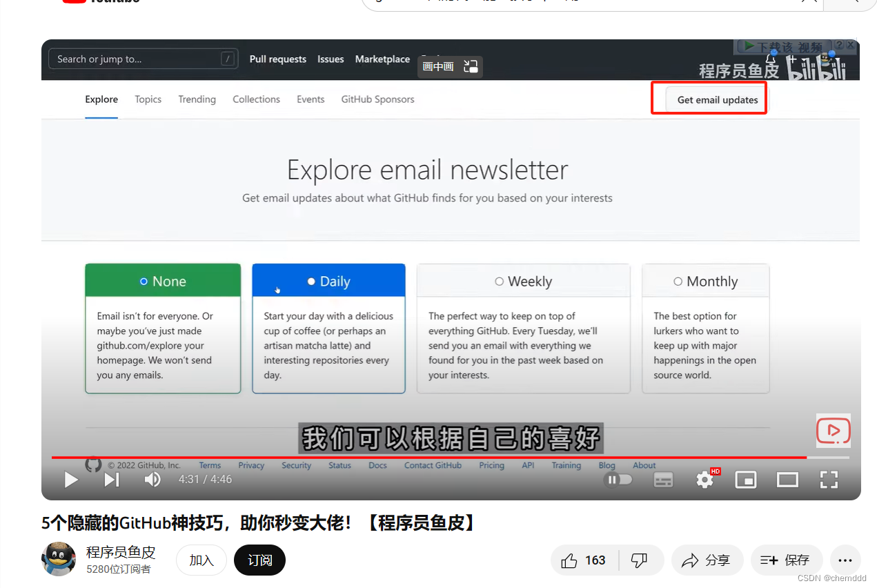
Task: Skip to the next video
Action: 112,480
